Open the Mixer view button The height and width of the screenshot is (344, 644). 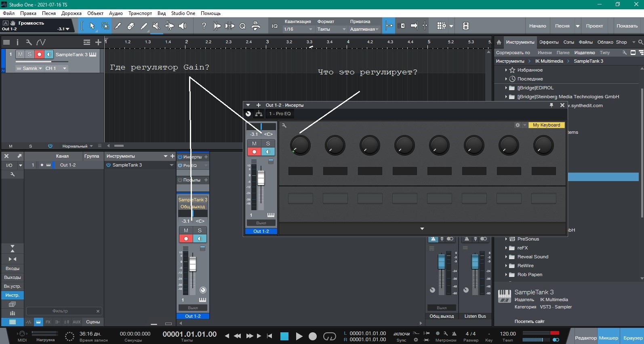point(608,338)
